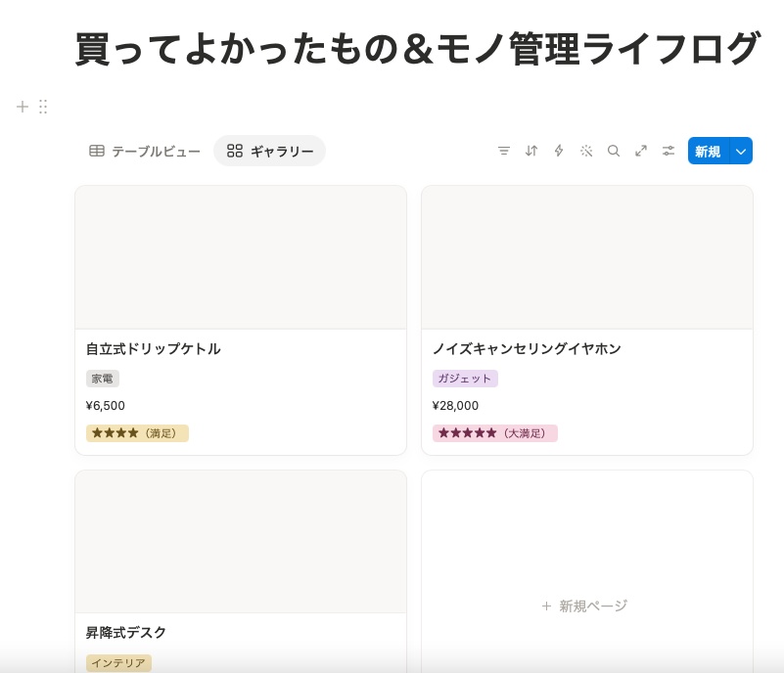Viewport: 784px width, 673px height.
Task: Click the ★★★★（満足） rating tag
Action: point(137,433)
